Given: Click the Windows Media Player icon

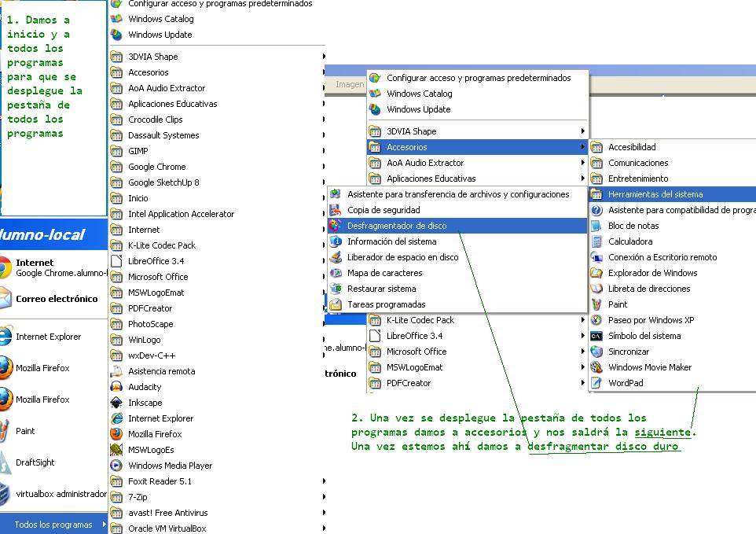Looking at the screenshot, I should click(116, 466).
